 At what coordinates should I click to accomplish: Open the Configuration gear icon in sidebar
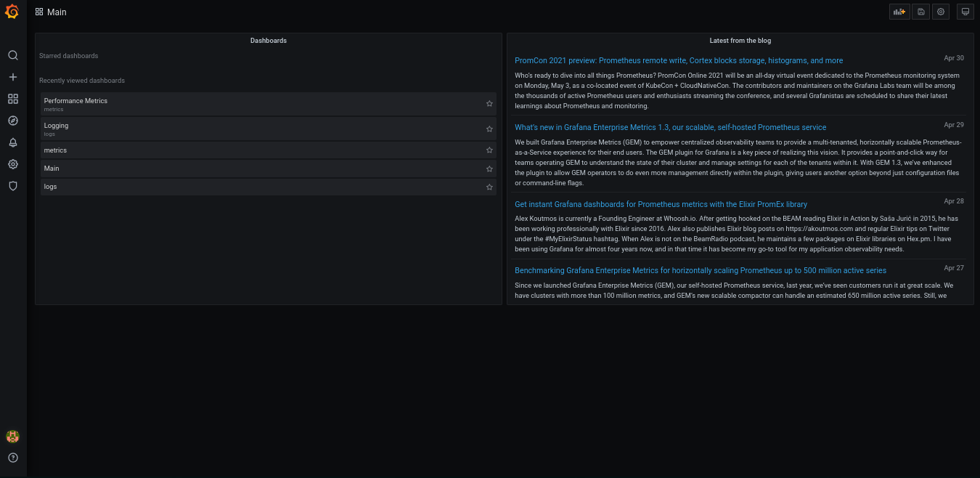pos(13,164)
